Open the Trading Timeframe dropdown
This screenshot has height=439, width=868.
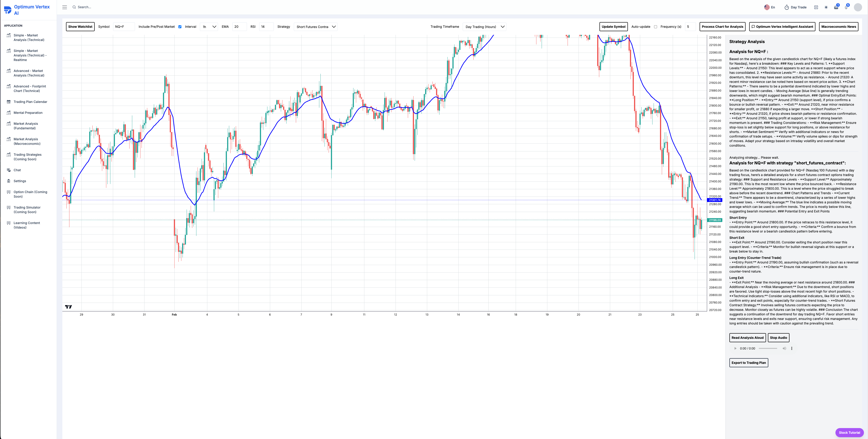point(484,27)
